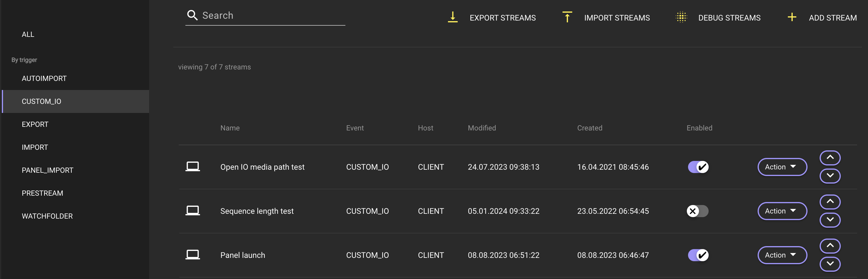Image resolution: width=868 pixels, height=279 pixels.
Task: Expand Action menu for Sequence length test
Action: tap(782, 211)
